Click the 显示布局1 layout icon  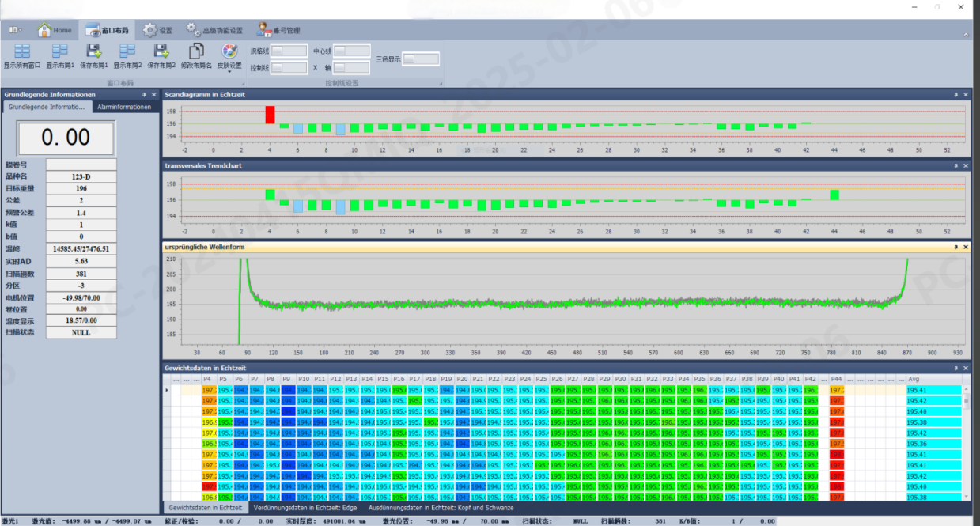click(x=59, y=52)
